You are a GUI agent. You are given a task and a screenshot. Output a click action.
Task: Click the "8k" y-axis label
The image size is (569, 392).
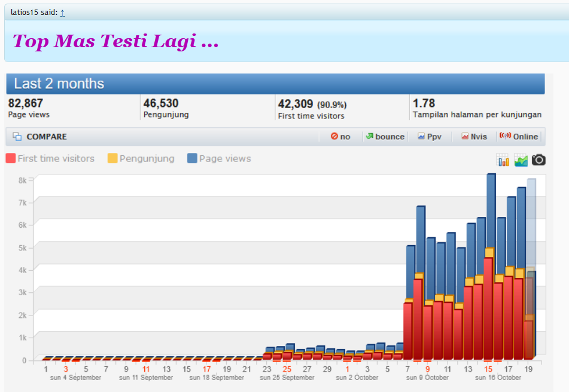click(x=23, y=180)
